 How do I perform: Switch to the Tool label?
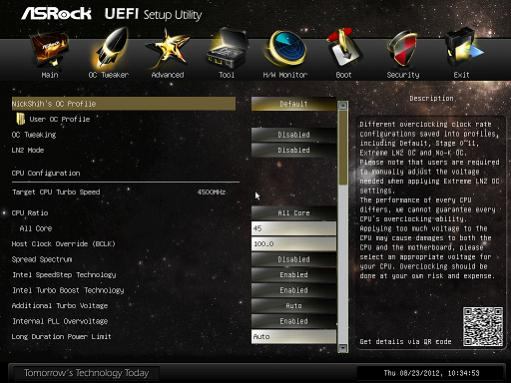227,75
